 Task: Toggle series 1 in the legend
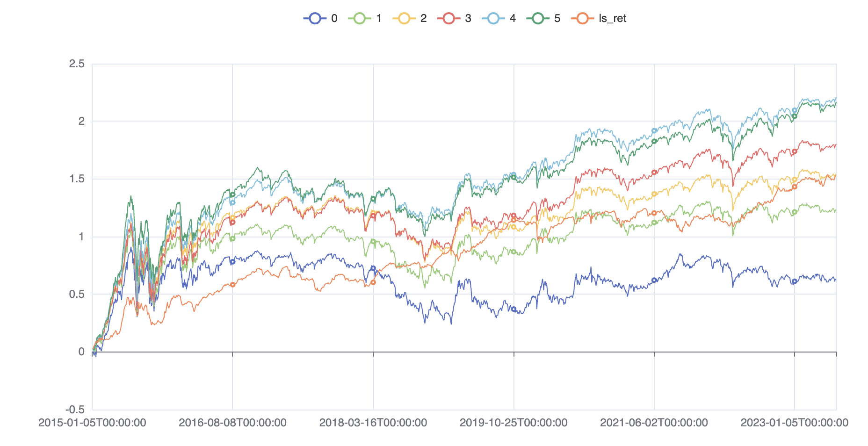pyautogui.click(x=365, y=18)
